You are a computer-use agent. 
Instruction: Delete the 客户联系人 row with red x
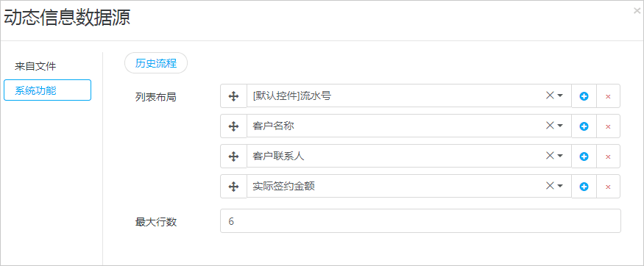click(608, 157)
